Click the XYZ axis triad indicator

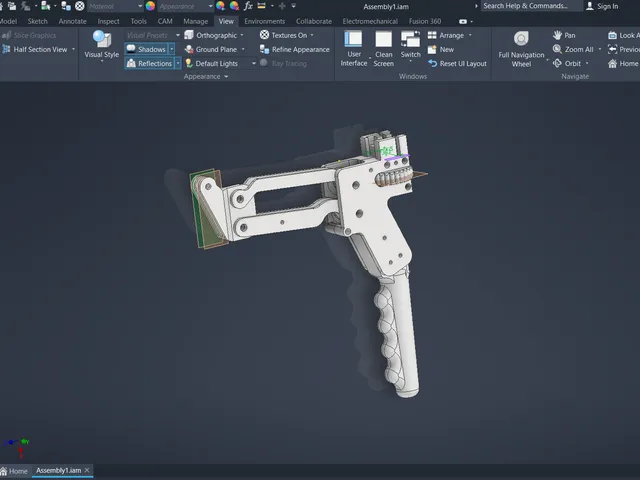[17, 447]
